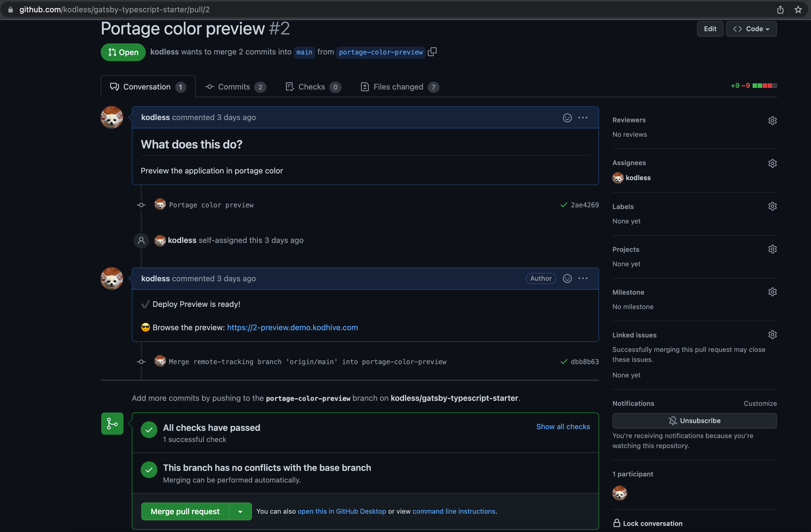This screenshot has height=532, width=811.
Task: Click portage-color-preview branch label
Action: 381,52
